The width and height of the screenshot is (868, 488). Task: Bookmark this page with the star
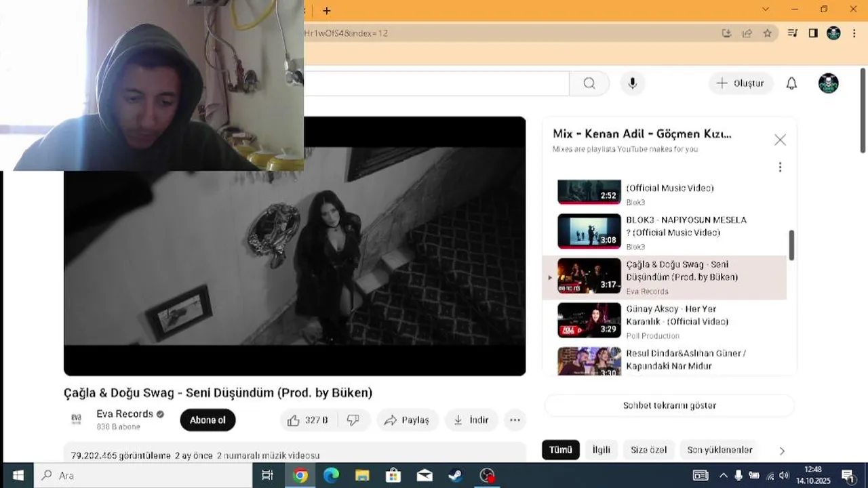pos(767,33)
